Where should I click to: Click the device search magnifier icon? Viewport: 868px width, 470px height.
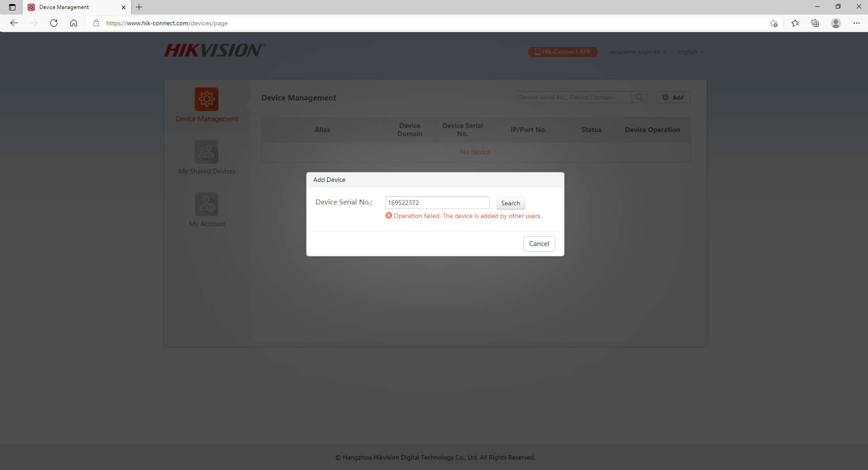coord(639,97)
